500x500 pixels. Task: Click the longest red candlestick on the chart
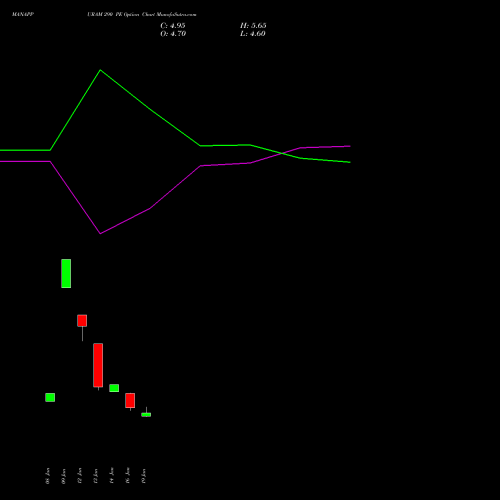pos(98,365)
